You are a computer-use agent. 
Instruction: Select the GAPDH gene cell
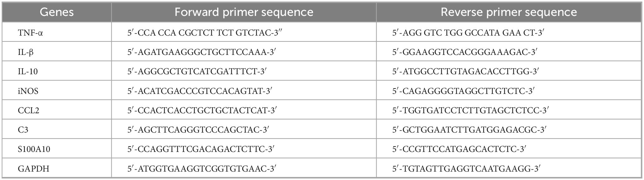33,169
